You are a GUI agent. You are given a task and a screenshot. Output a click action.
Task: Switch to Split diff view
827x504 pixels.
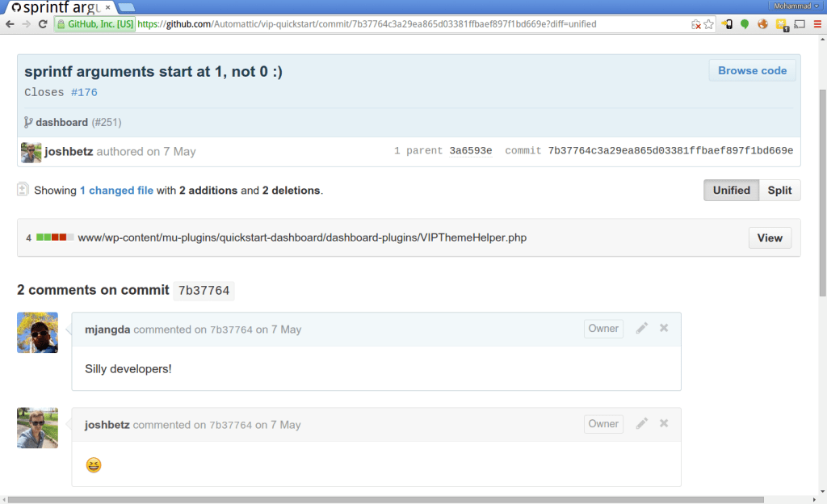pos(779,191)
